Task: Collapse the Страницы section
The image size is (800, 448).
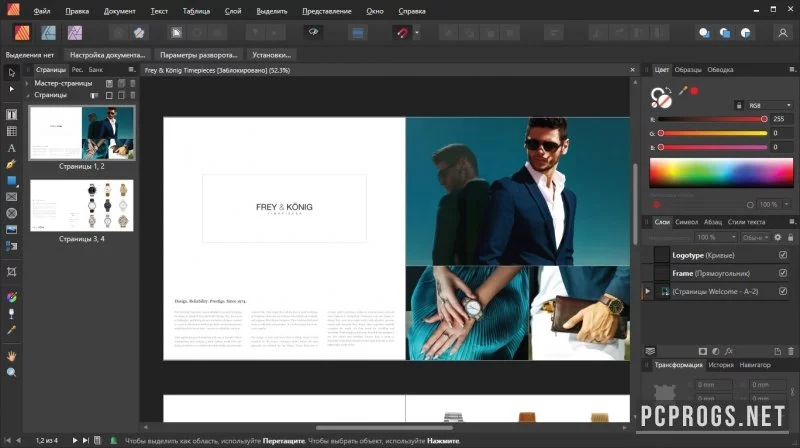Action: pyautogui.click(x=27, y=95)
